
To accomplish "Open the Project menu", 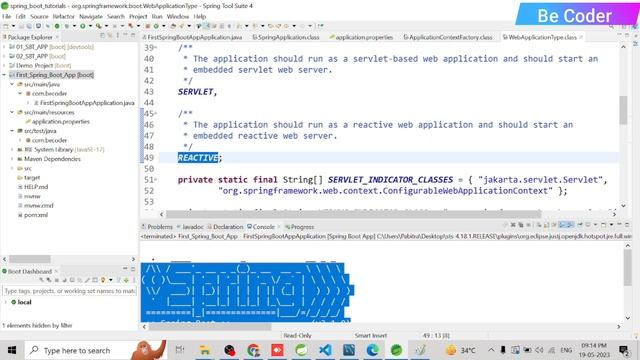I will click(138, 16).
